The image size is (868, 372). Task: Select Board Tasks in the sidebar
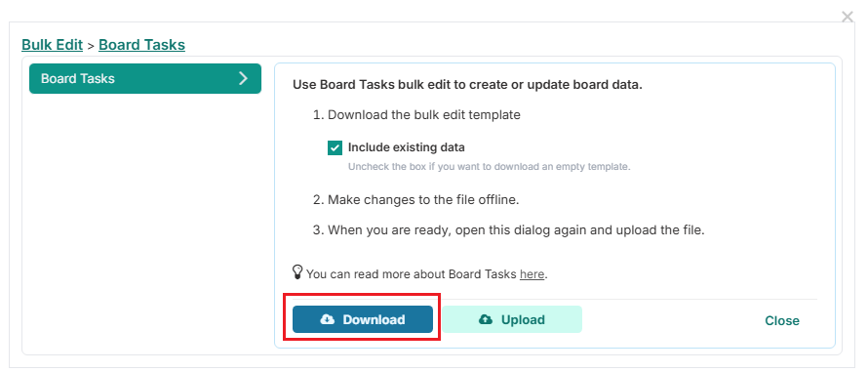(x=145, y=78)
